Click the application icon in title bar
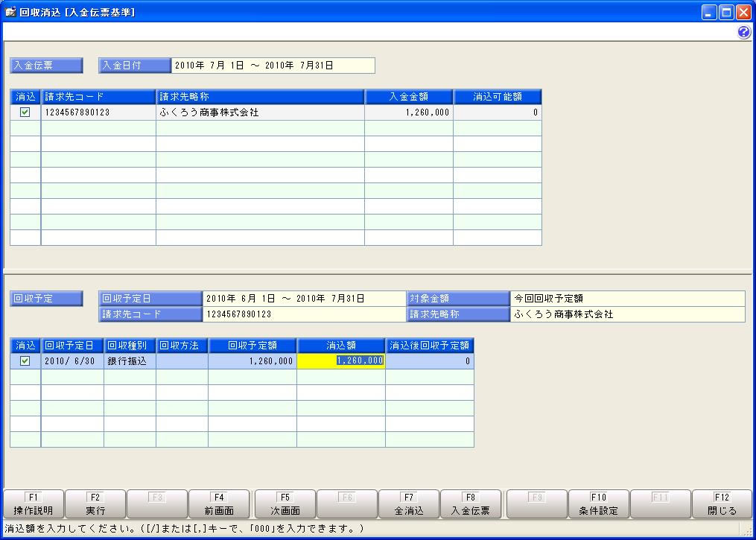Image resolution: width=756 pixels, height=540 pixels. click(10, 12)
